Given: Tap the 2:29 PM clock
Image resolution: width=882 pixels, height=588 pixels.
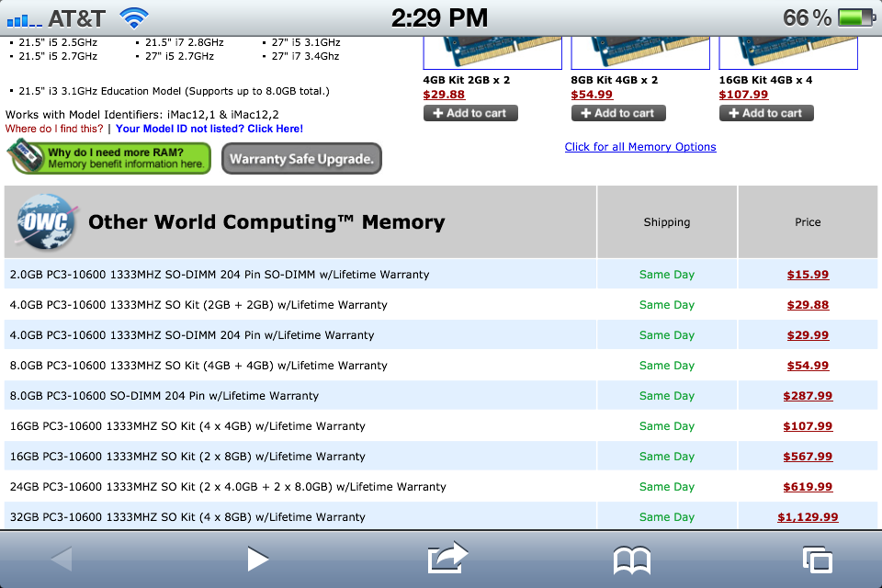Looking at the screenshot, I should (x=439, y=18).
